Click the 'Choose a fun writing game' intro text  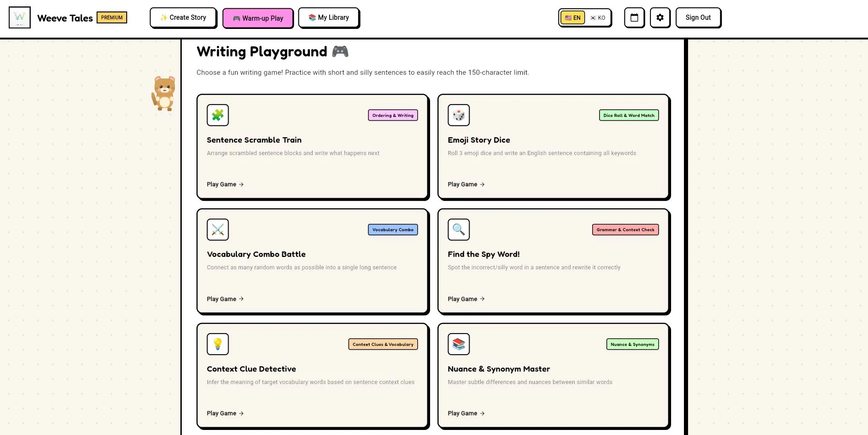click(x=363, y=72)
